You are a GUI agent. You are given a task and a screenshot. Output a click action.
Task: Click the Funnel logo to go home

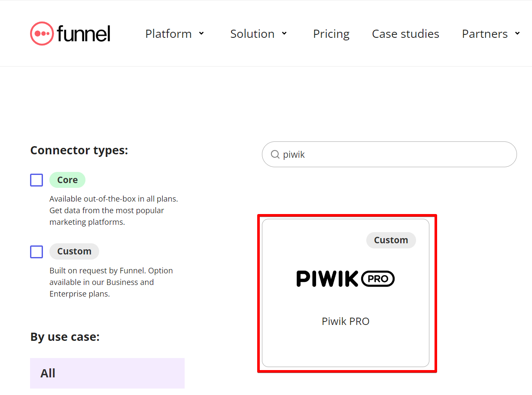70,33
